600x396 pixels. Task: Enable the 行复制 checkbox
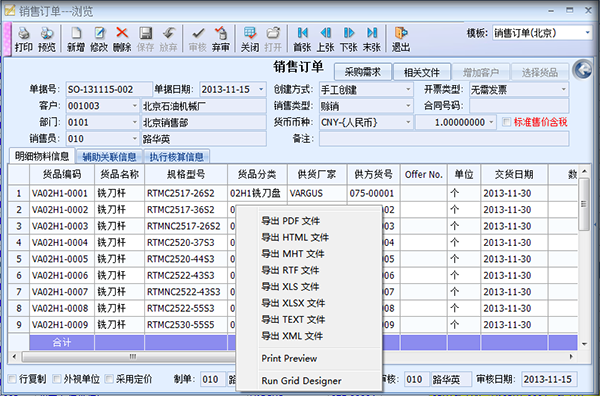[12, 379]
